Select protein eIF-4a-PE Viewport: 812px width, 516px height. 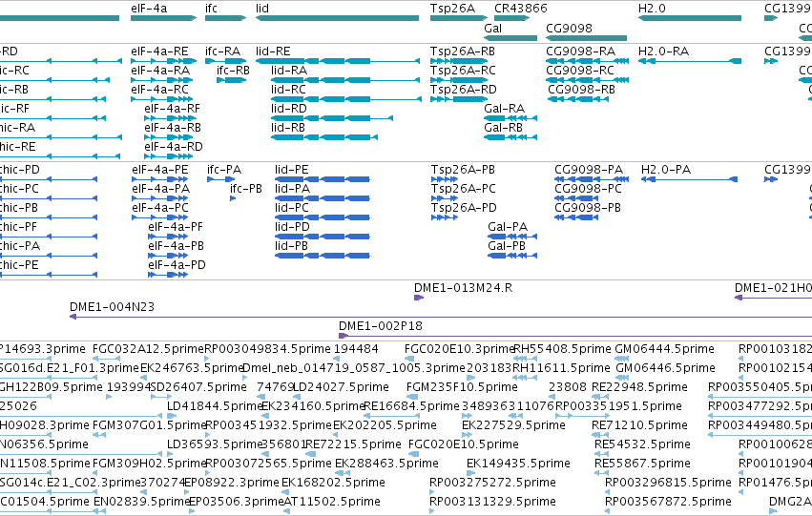[x=159, y=179]
